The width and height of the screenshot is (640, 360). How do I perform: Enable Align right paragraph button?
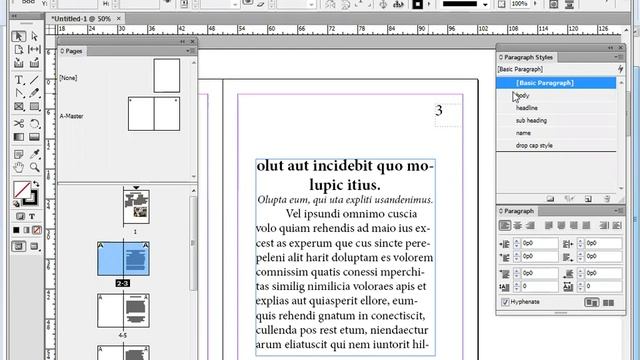click(530, 225)
